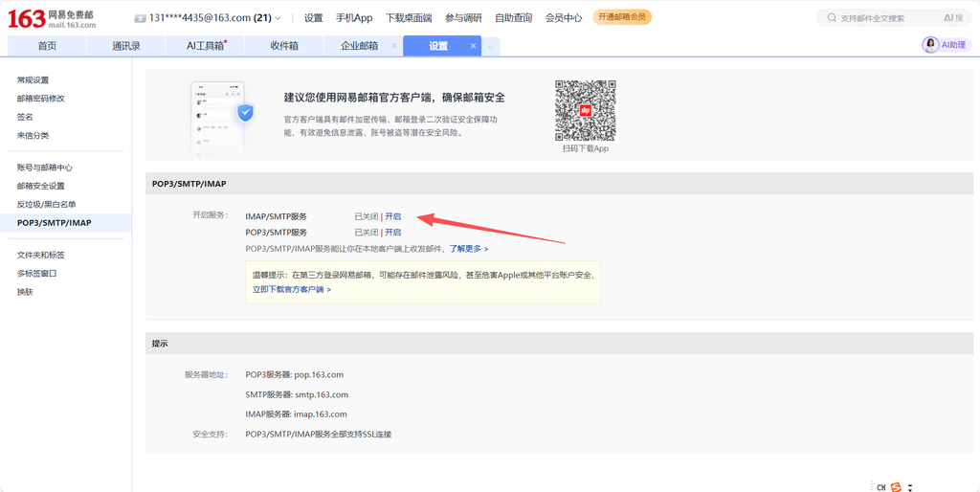Click the CH language indicator
The image size is (980, 492).
(881, 487)
